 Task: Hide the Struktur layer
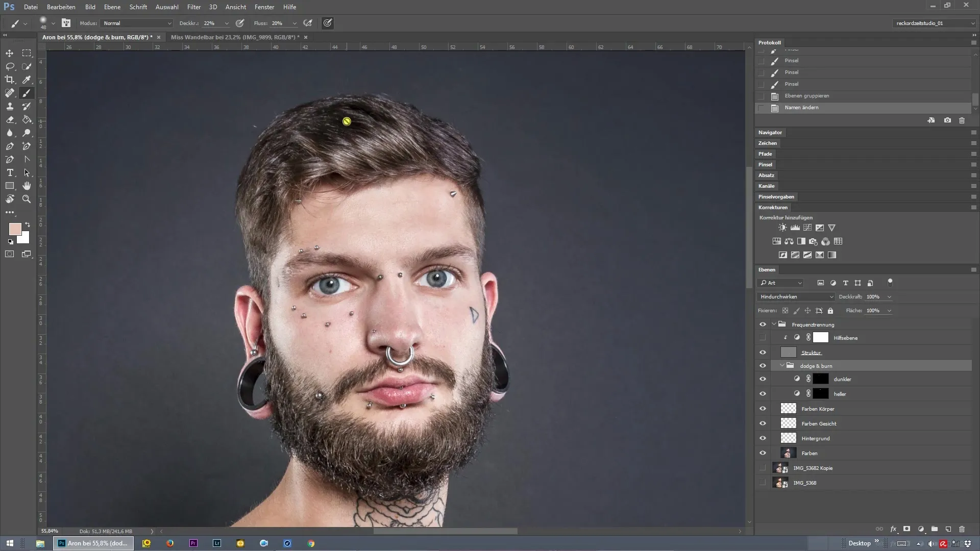(x=763, y=353)
